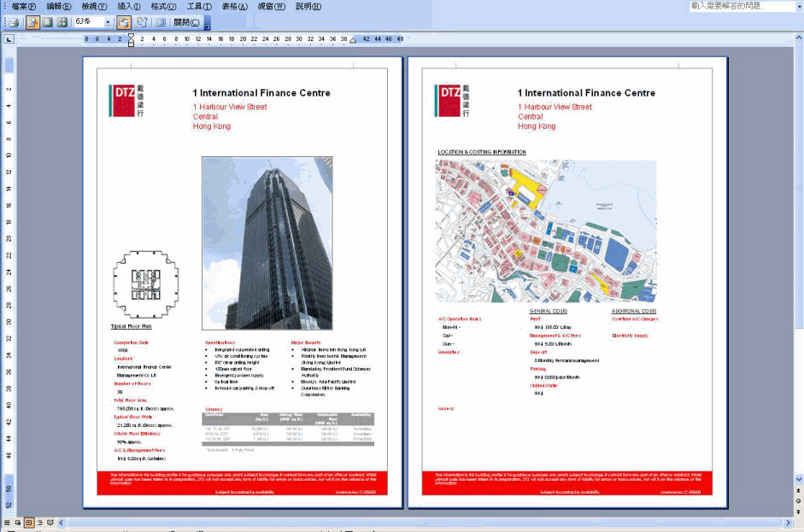Close print preview with 關閉(C) button

(x=186, y=22)
